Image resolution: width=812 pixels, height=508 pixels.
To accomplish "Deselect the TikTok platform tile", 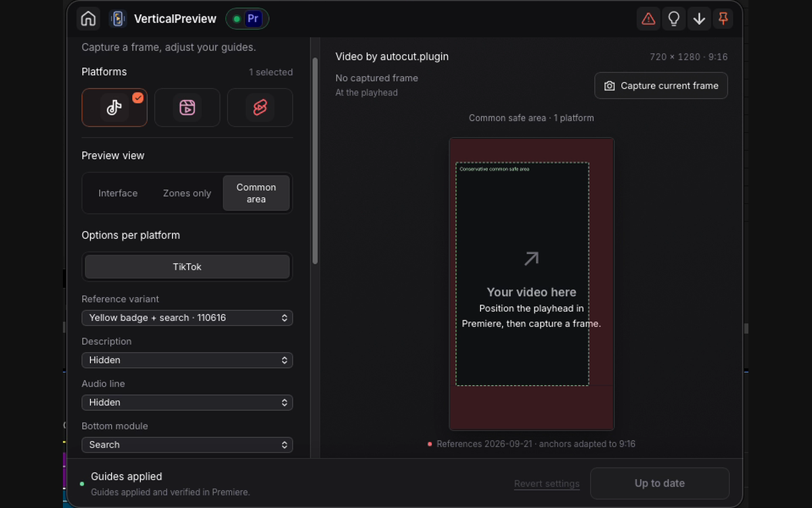I will coord(114,108).
